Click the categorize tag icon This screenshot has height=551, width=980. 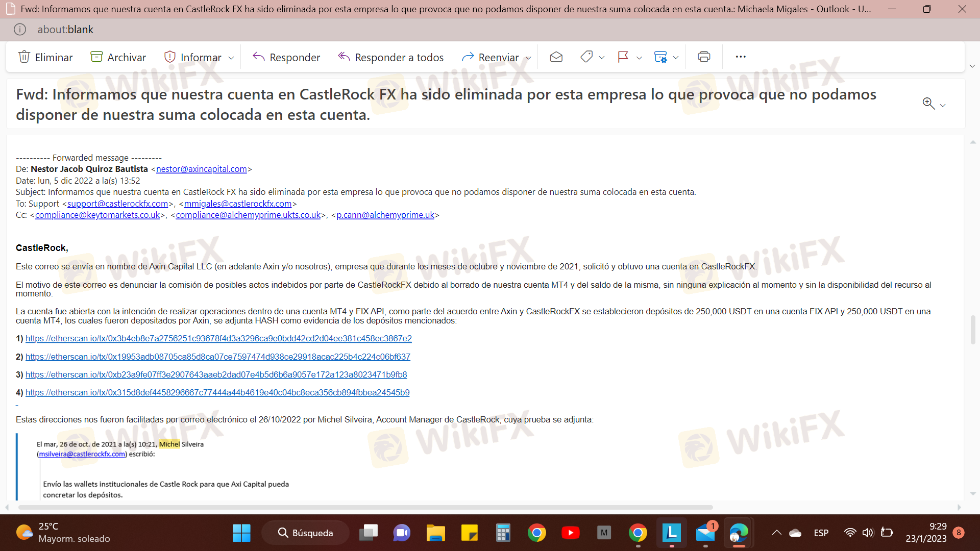point(586,57)
